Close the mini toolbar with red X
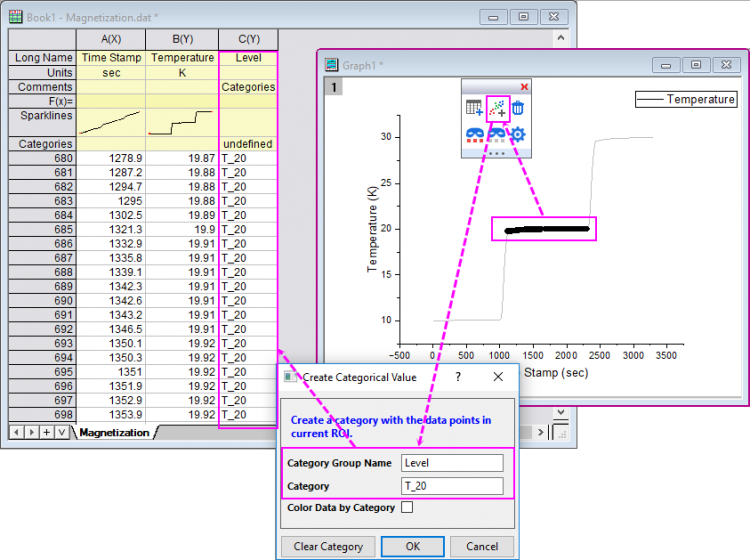Image resolution: width=750 pixels, height=560 pixels. coord(524,87)
